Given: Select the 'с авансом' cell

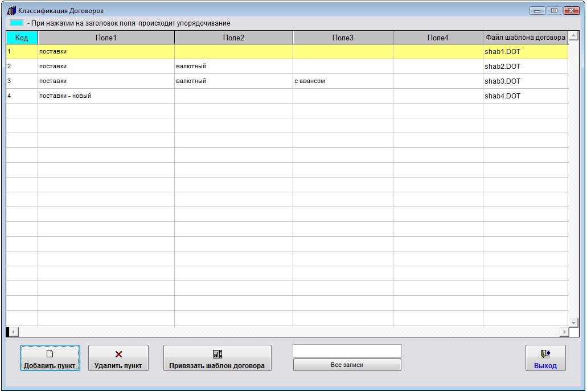Looking at the screenshot, I should (x=343, y=81).
